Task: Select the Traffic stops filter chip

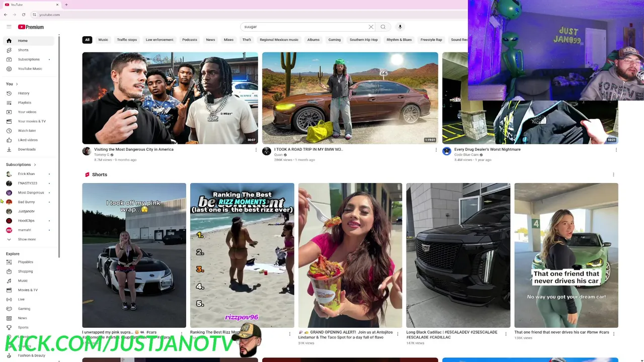Action: (127, 40)
